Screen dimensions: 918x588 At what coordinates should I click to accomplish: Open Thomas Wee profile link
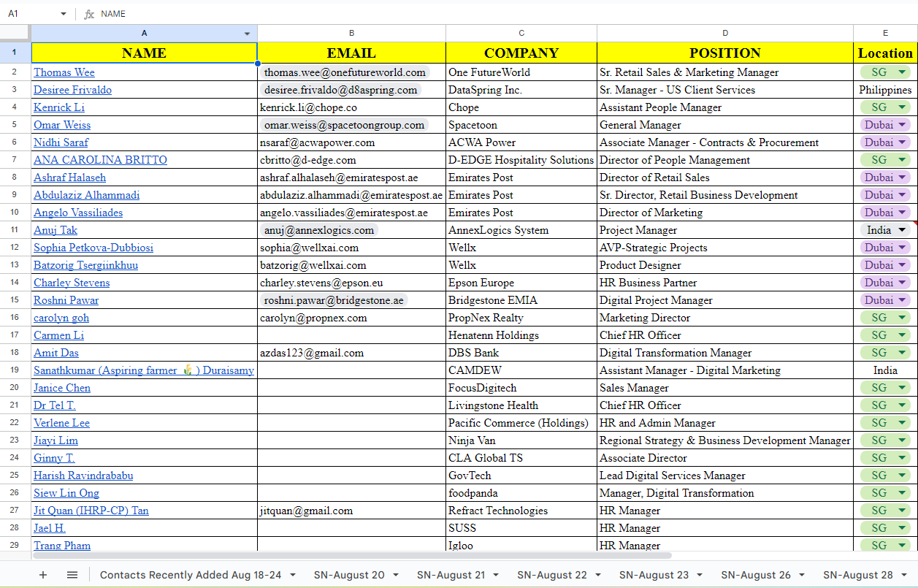64,72
